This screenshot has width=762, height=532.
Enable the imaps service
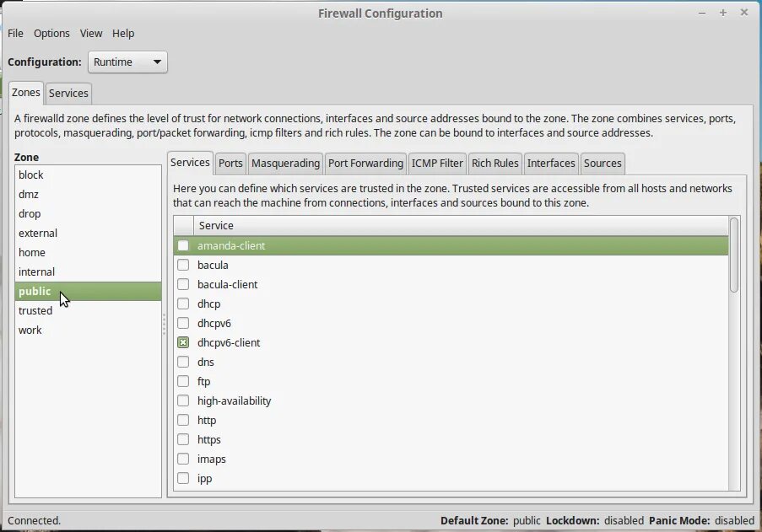point(183,459)
